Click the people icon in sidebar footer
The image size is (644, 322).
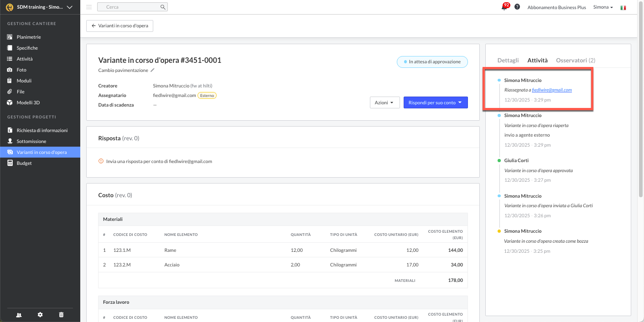point(19,315)
